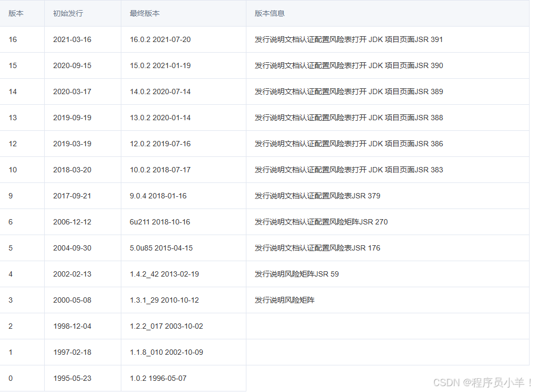Select the date 2017-09-21
Image resolution: width=537 pixels, height=392 pixels.
(72, 196)
